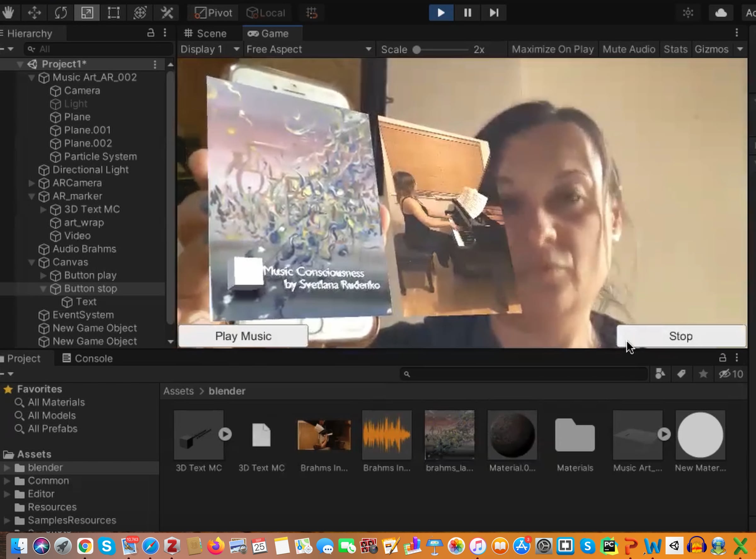The width and height of the screenshot is (756, 559).
Task: Select the Move tool icon
Action: tap(34, 13)
